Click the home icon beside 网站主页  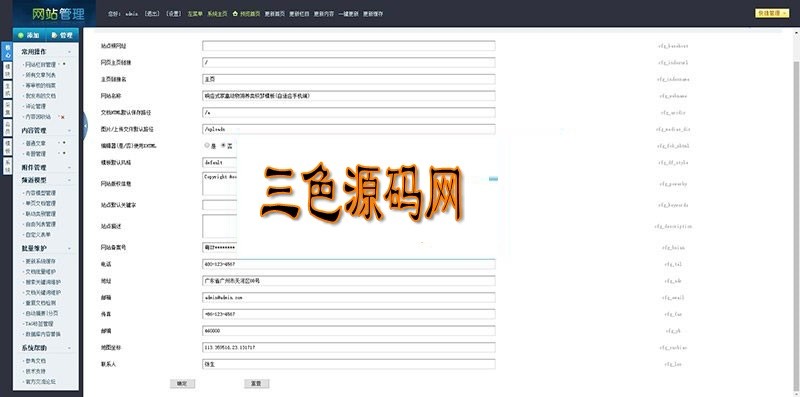(235, 14)
